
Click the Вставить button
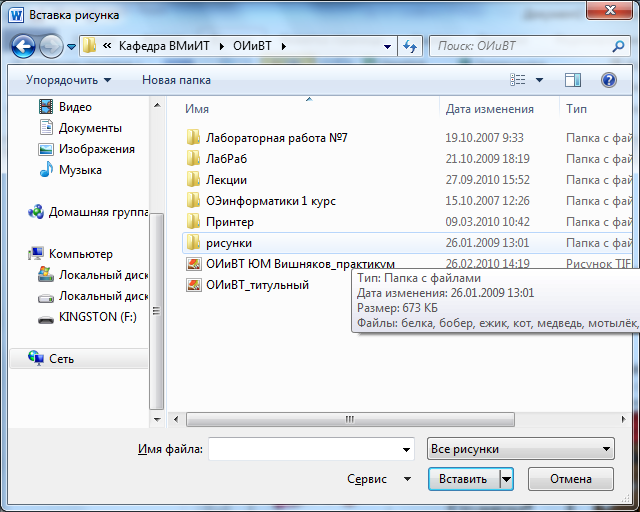463,479
